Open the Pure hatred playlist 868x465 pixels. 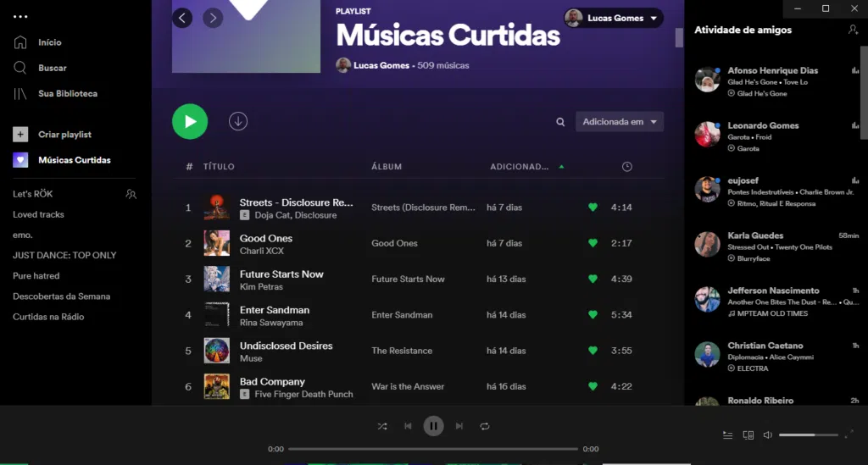coord(36,276)
